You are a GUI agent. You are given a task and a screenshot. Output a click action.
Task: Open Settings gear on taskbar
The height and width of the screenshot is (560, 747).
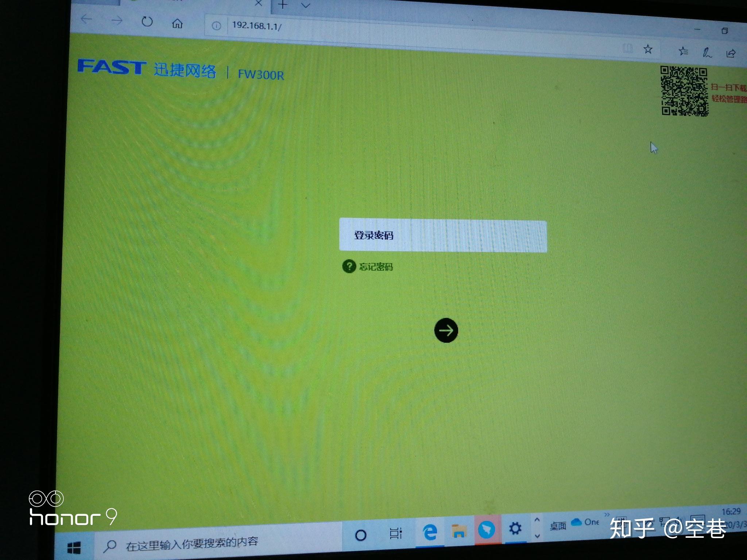point(515,528)
